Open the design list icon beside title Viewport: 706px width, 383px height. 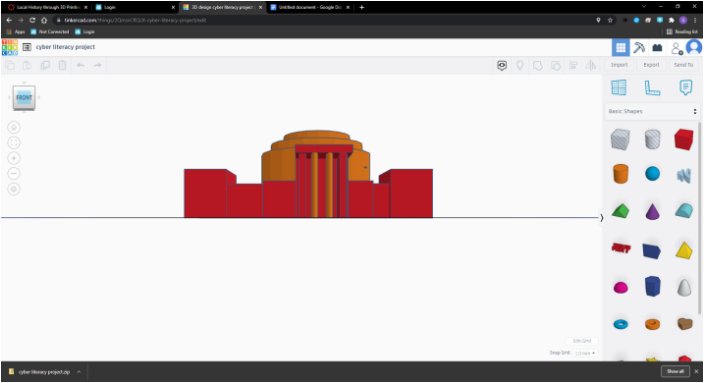pyautogui.click(x=27, y=47)
